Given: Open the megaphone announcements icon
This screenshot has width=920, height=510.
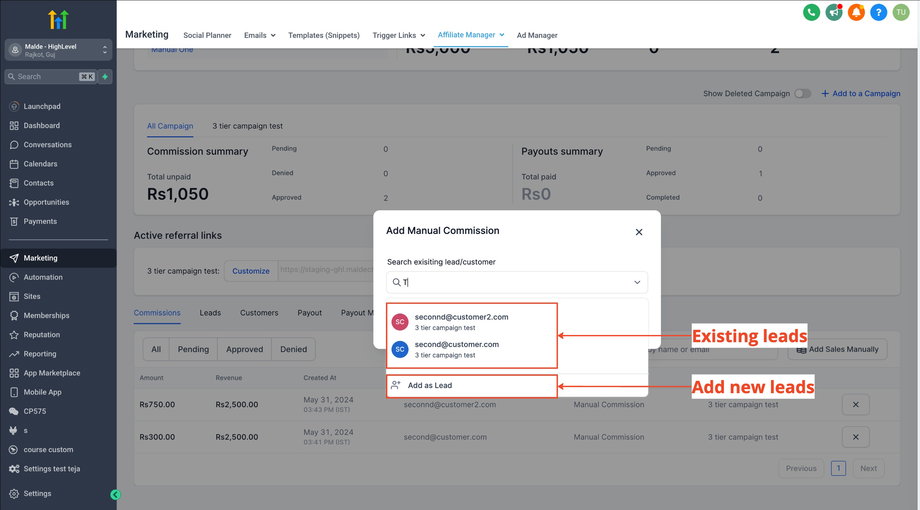Looking at the screenshot, I should 834,12.
